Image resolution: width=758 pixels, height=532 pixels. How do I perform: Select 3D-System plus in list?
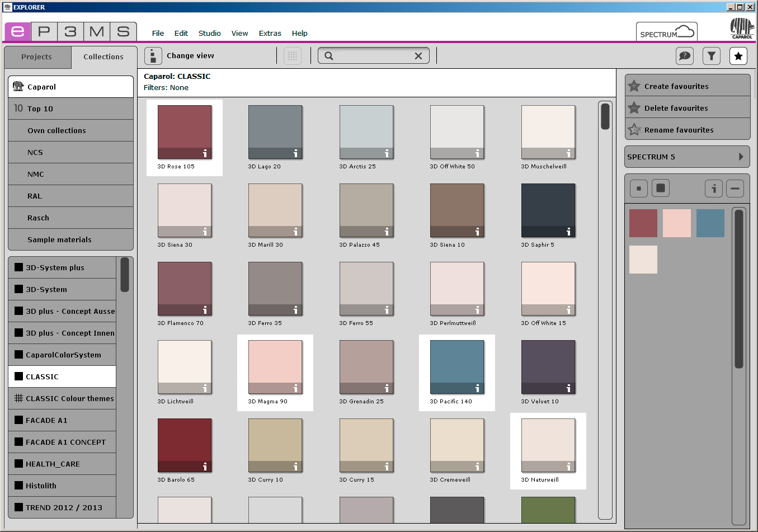pos(62,267)
